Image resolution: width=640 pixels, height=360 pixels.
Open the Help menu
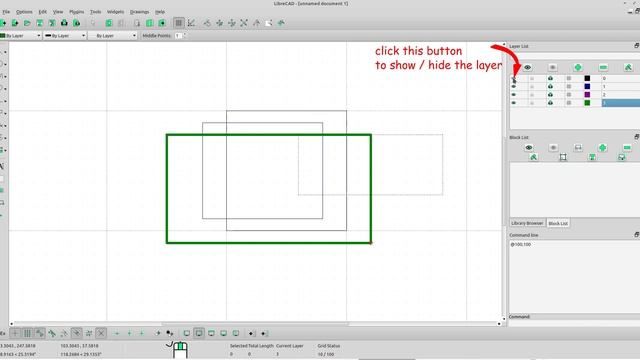160,12
